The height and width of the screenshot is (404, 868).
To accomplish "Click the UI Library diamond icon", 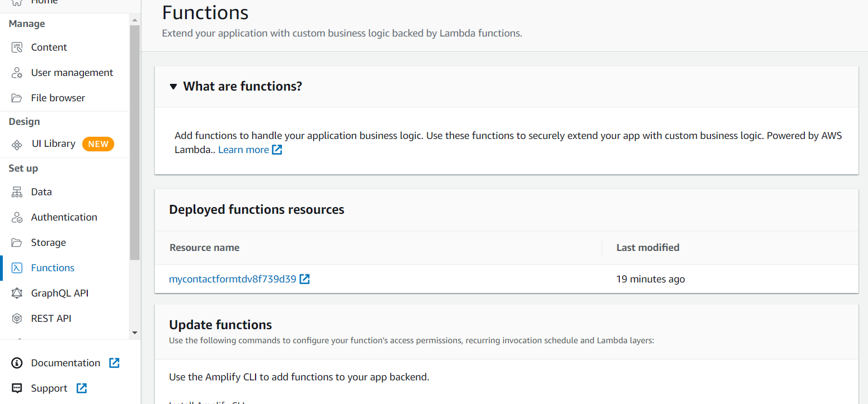I will point(17,144).
